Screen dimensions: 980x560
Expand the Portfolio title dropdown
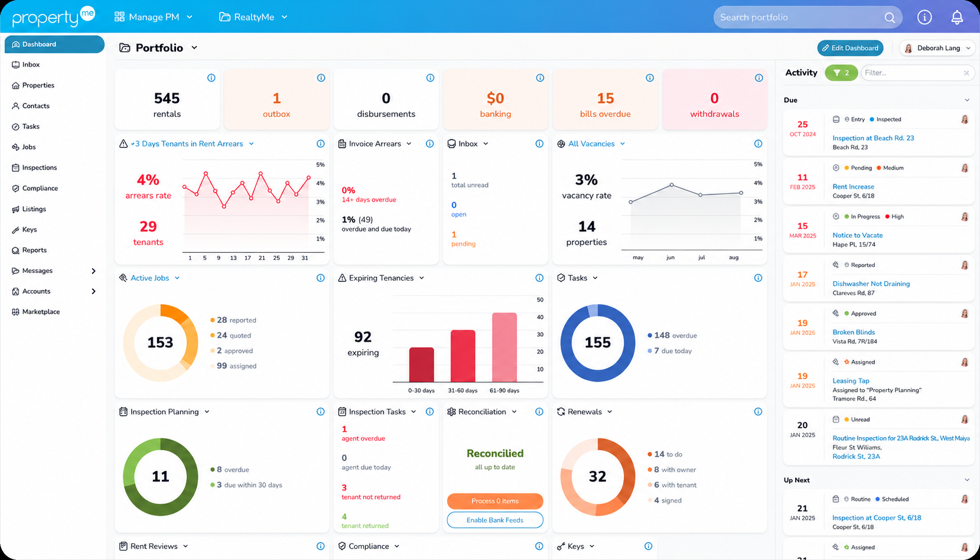click(194, 48)
